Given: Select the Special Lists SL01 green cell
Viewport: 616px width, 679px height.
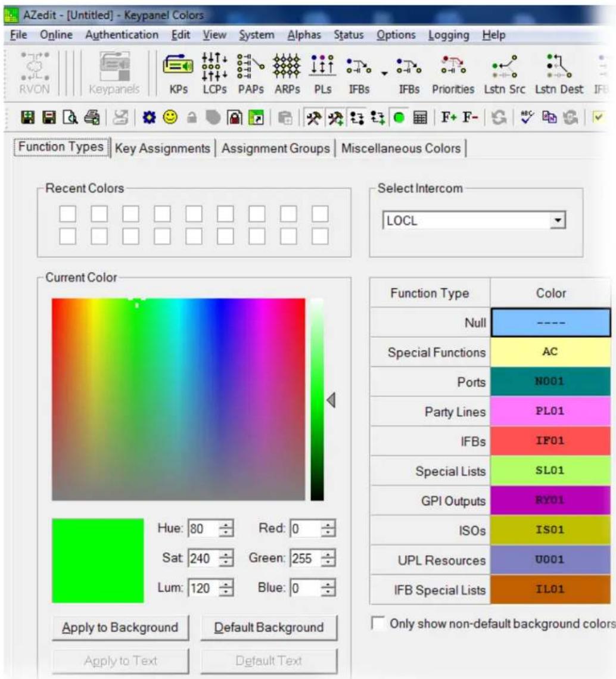Looking at the screenshot, I should click(550, 471).
